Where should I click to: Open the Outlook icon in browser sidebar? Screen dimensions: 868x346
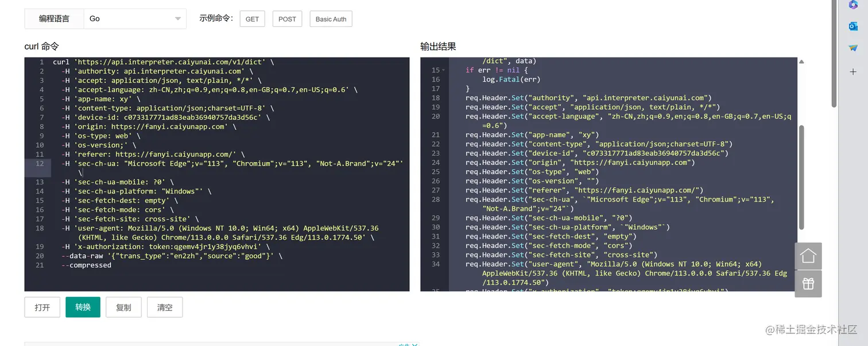coord(853,26)
